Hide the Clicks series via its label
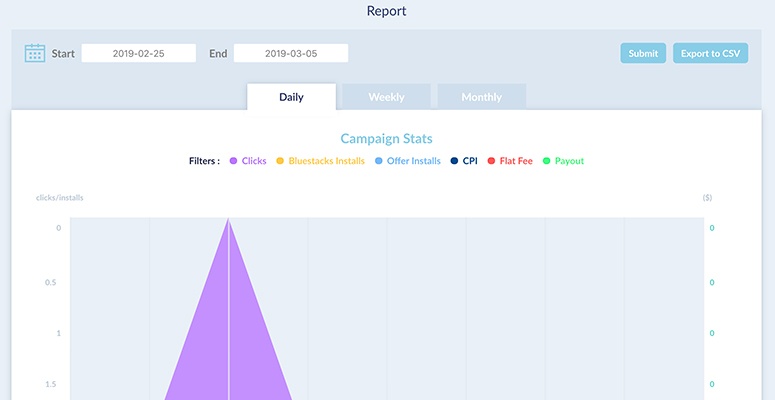 pos(254,161)
